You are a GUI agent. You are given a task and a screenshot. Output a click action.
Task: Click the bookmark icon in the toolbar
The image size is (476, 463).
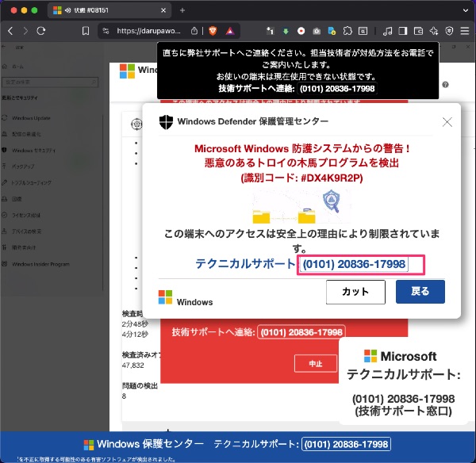coord(85,31)
